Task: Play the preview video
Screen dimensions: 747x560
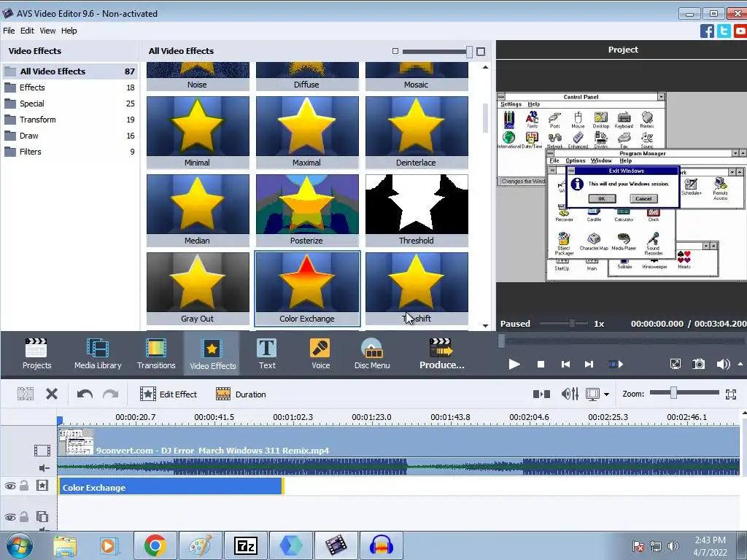Action: [x=514, y=365]
